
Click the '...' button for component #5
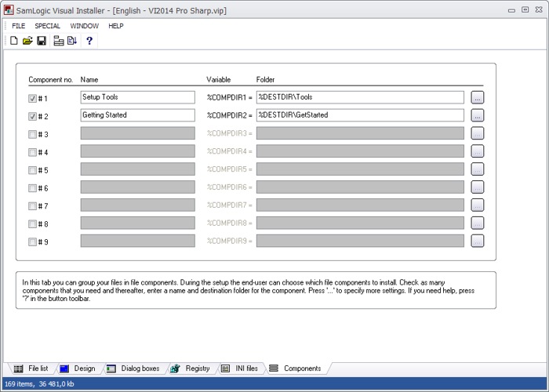[477, 169]
